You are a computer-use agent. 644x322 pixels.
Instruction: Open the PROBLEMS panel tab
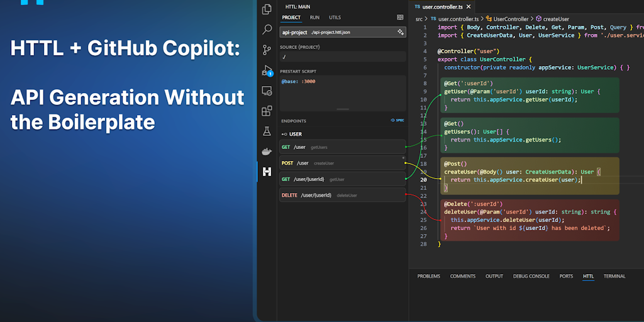[x=428, y=276]
